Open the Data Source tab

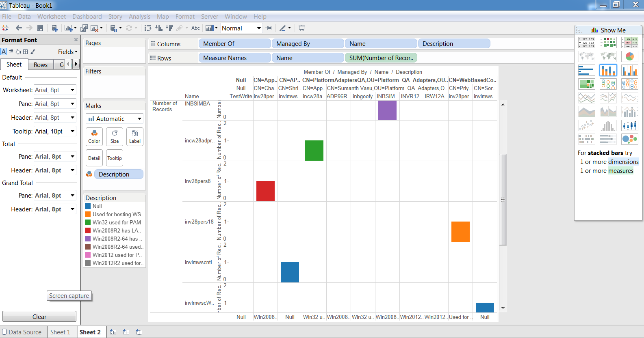click(x=22, y=332)
